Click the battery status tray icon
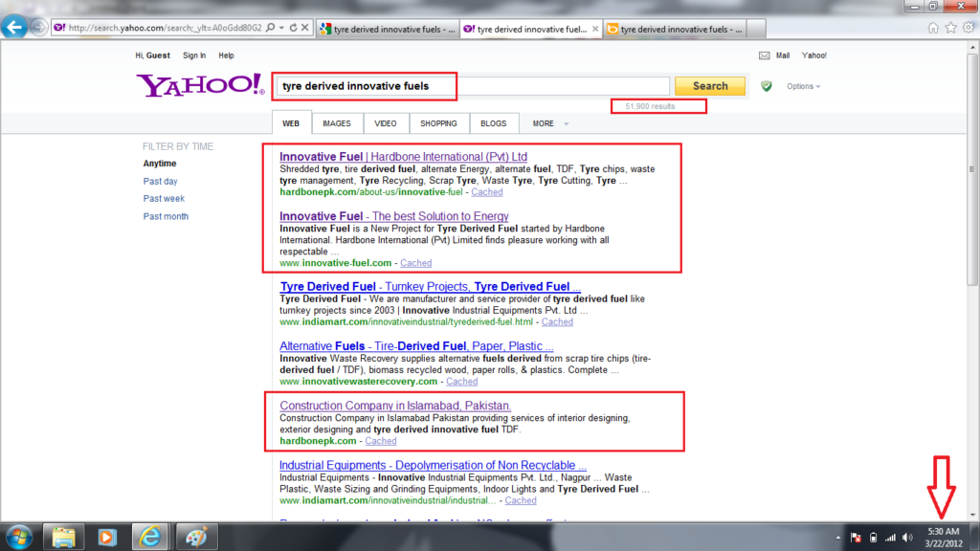 873,538
